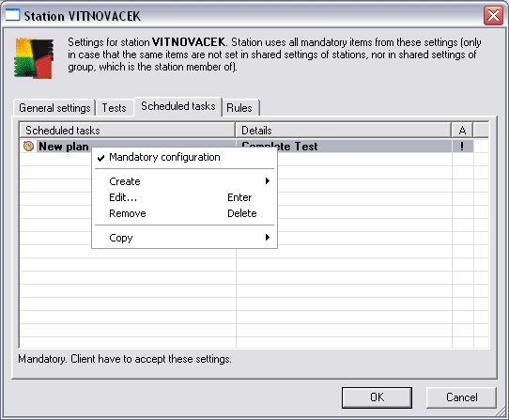This screenshot has height=420, width=509.
Task: Open the Rules tab
Action: click(x=239, y=108)
